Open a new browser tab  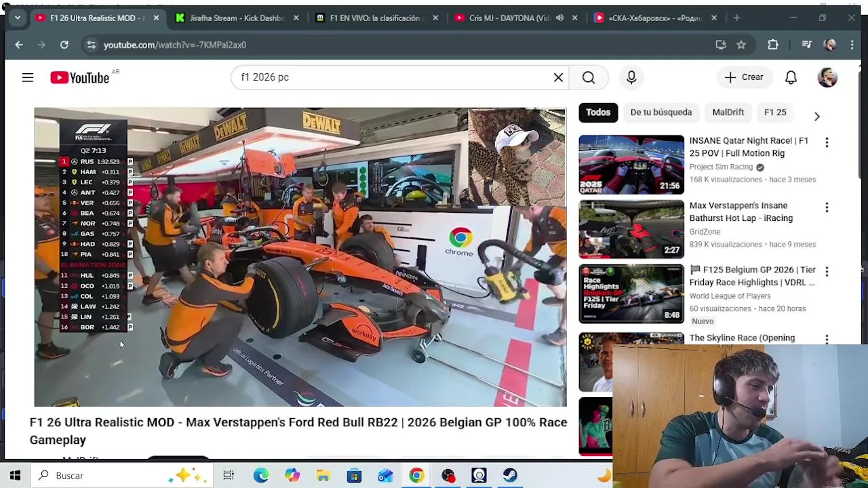point(736,18)
